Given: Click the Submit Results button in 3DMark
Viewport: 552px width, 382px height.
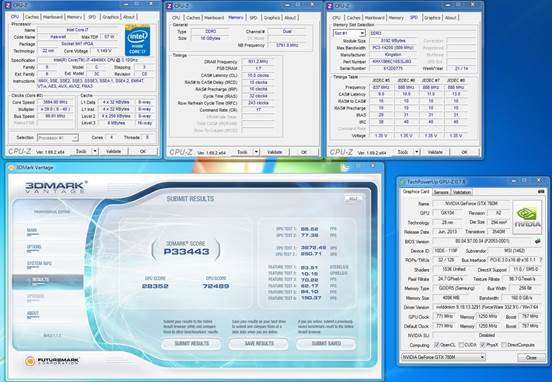Looking at the screenshot, I should (192, 344).
